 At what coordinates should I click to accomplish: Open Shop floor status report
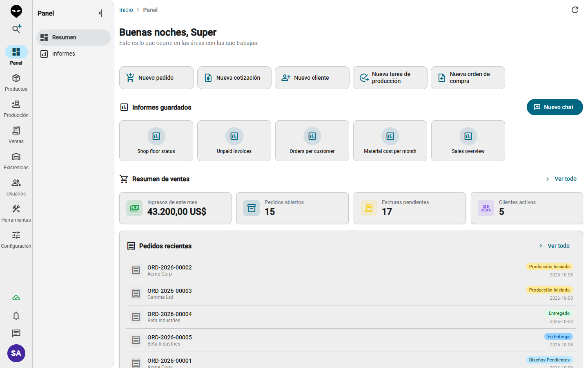(x=156, y=141)
